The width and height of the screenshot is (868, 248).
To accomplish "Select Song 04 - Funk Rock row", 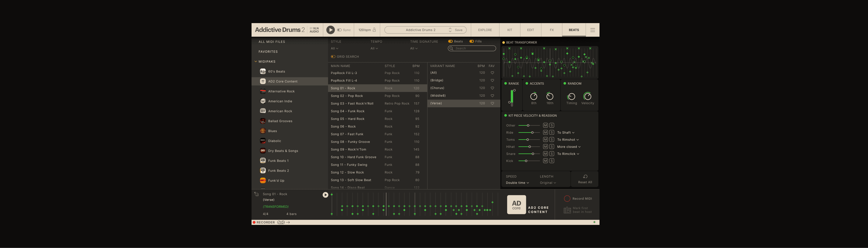I will tap(377, 111).
